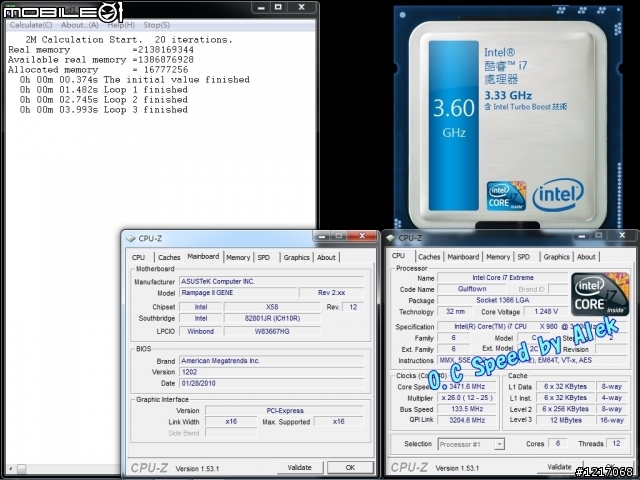Maximize the Super PI window

(x=278, y=7)
